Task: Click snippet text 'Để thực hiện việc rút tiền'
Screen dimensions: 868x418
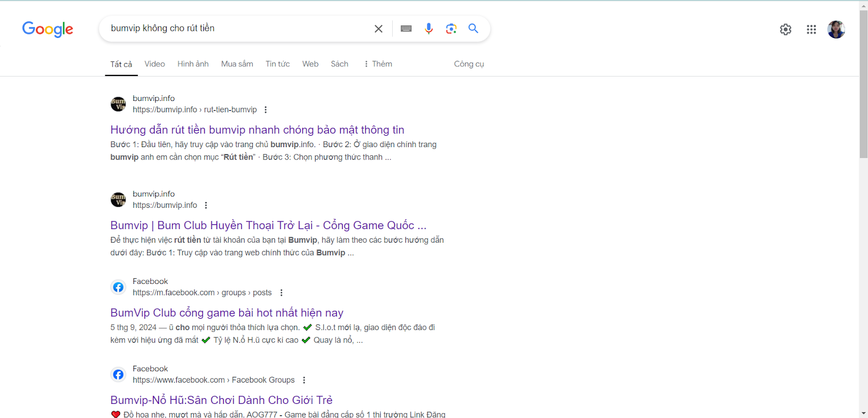Action: coord(156,240)
